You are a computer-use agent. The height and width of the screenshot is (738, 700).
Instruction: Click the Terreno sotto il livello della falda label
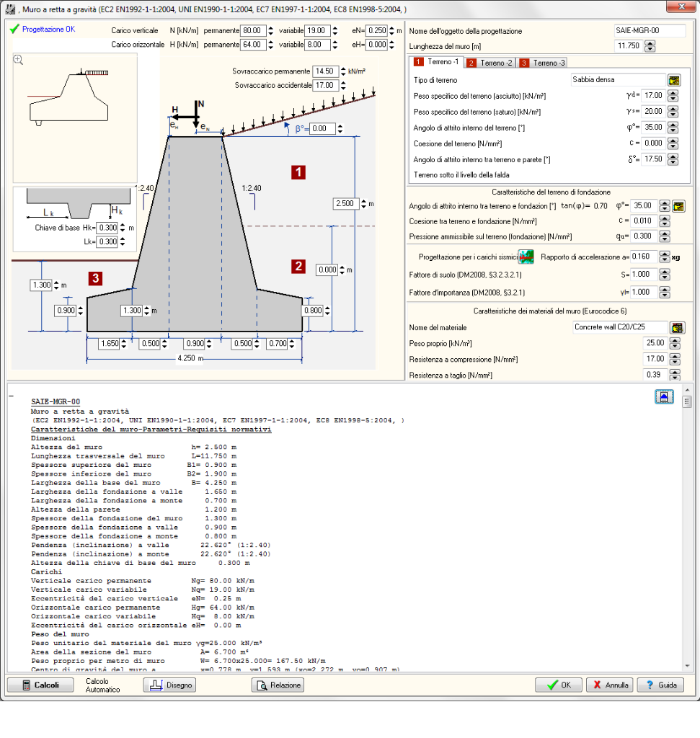461,175
